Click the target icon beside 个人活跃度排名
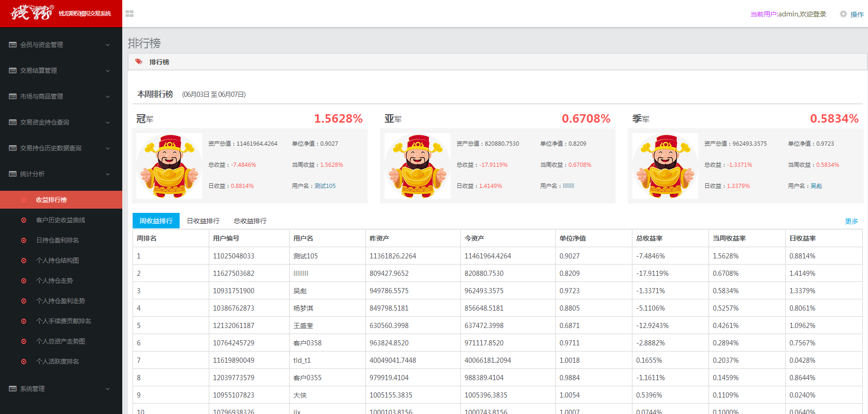 [x=24, y=361]
